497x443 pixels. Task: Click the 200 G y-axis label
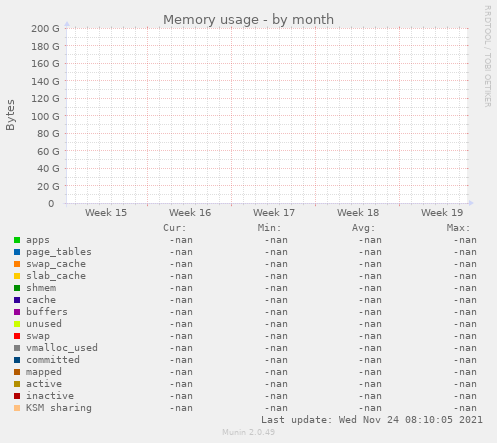[45, 29]
